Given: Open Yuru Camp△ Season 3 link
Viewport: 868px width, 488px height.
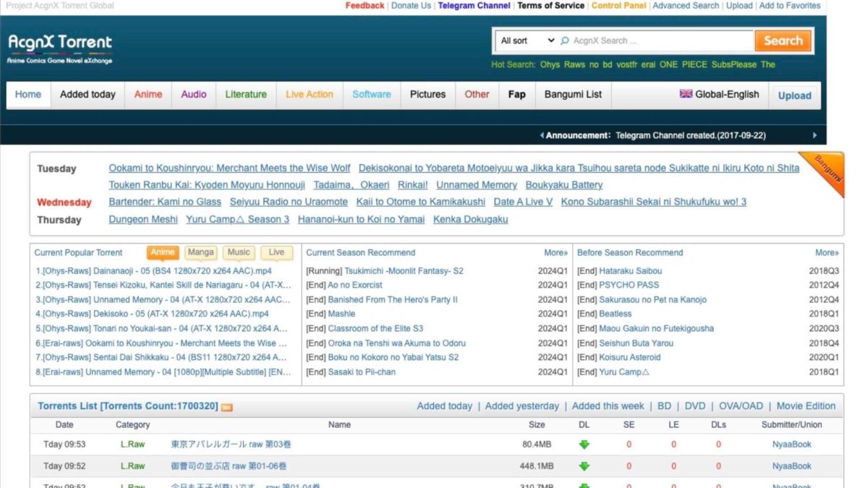Looking at the screenshot, I should [x=237, y=220].
